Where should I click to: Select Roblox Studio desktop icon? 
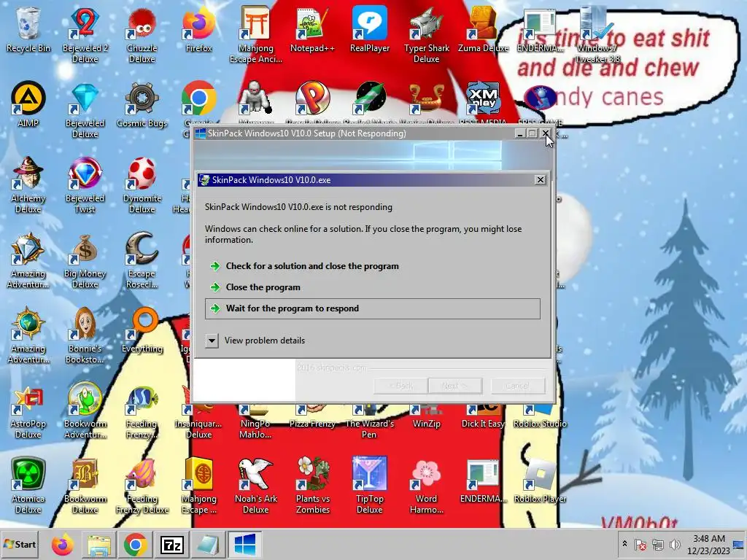[540, 417]
